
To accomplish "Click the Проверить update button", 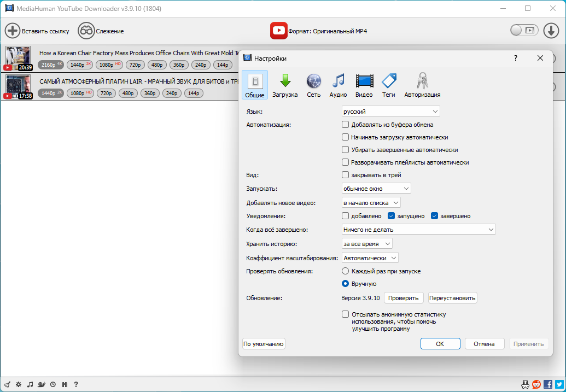I will point(404,298).
